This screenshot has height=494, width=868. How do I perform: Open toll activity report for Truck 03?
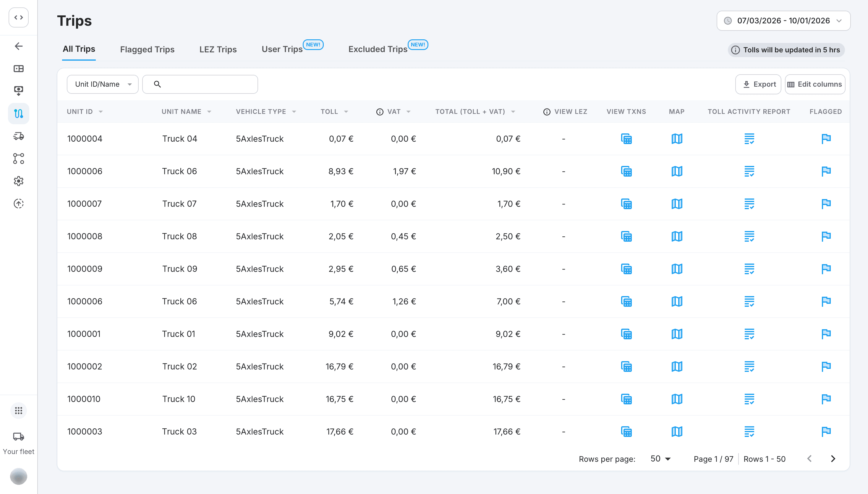pyautogui.click(x=749, y=432)
